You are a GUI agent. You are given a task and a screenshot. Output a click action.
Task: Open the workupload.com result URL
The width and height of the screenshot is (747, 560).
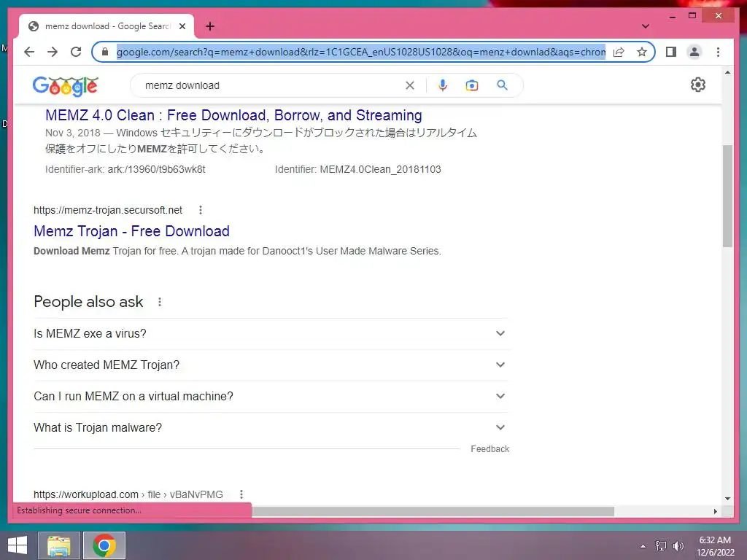coord(128,494)
